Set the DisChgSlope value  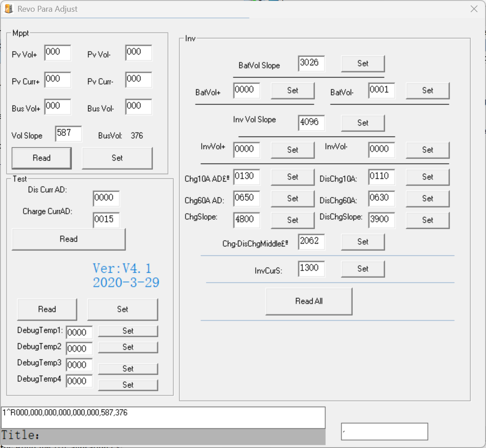click(427, 220)
